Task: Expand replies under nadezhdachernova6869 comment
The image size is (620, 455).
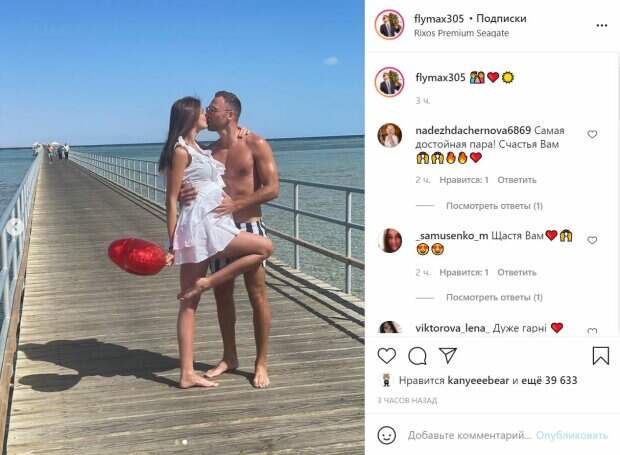Action: point(494,206)
